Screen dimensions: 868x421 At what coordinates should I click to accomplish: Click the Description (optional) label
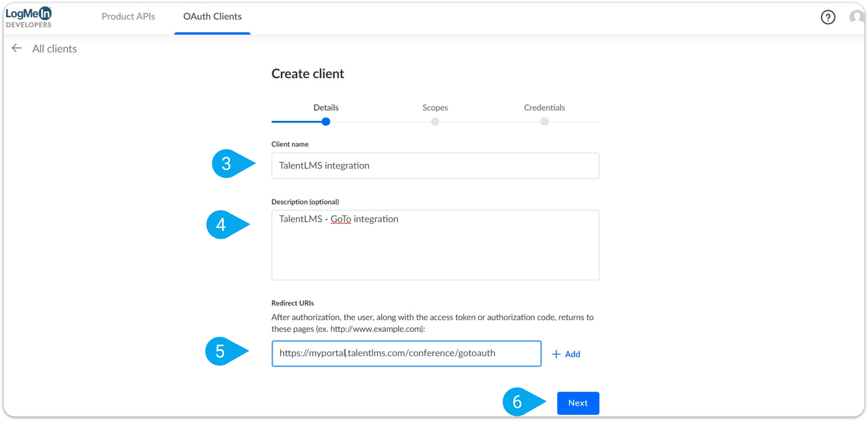305,202
